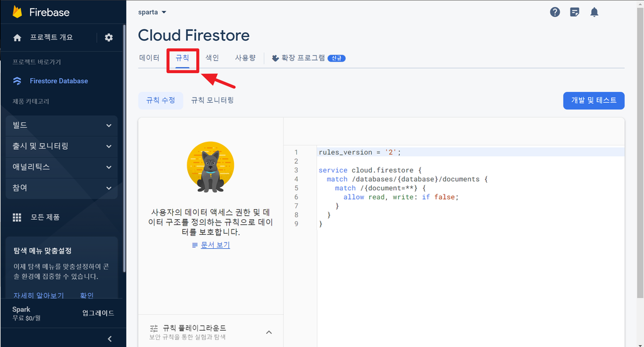This screenshot has width=644, height=347.
Task: Switch to the 색인 tab
Action: click(212, 58)
